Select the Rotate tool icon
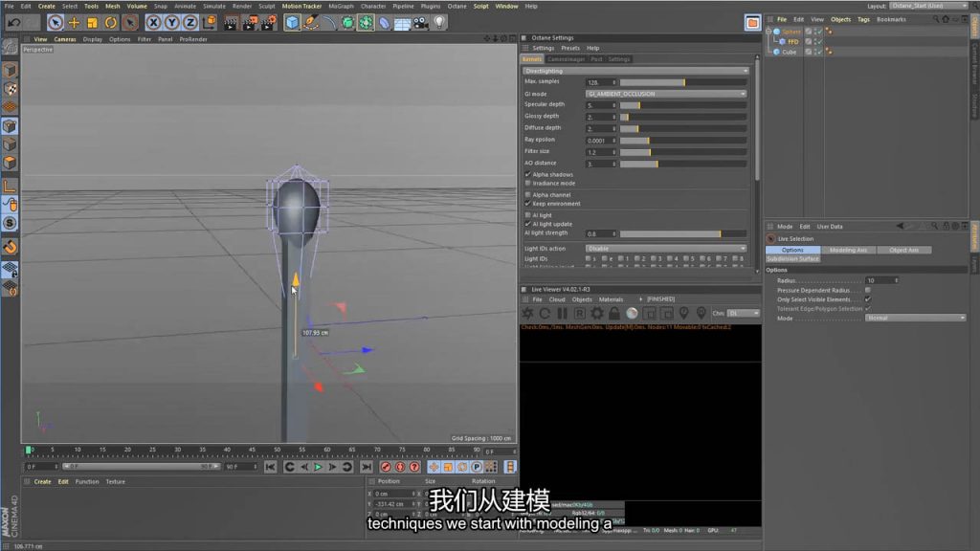 (111, 23)
